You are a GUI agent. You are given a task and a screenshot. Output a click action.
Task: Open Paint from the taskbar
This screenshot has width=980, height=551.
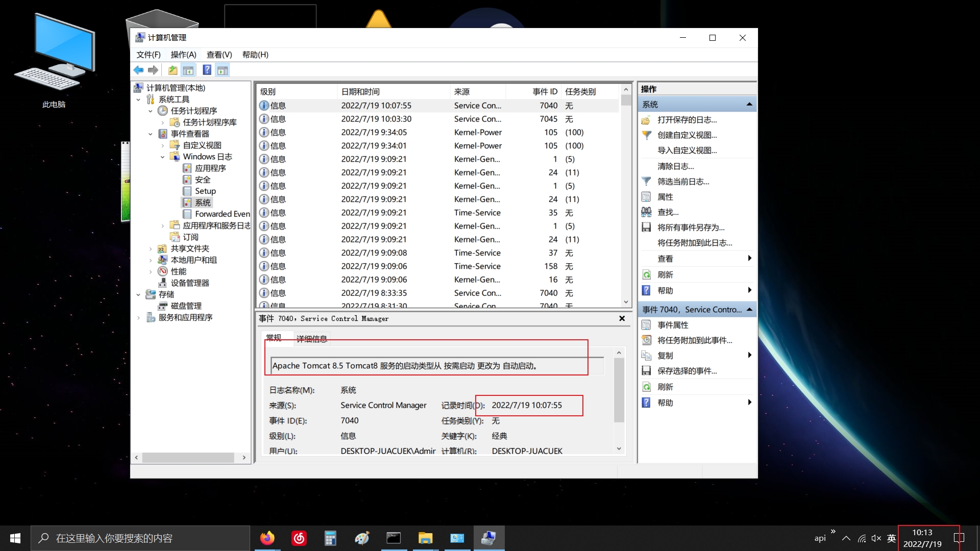click(x=362, y=538)
